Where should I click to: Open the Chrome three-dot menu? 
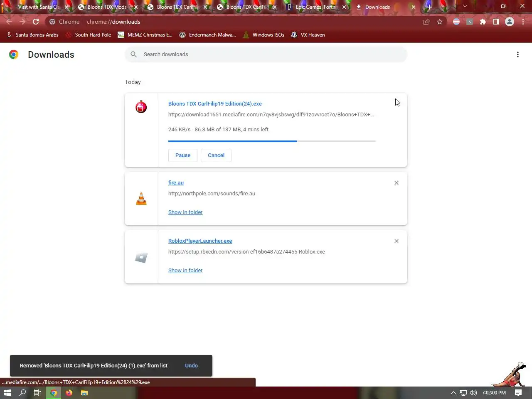pos(523,22)
